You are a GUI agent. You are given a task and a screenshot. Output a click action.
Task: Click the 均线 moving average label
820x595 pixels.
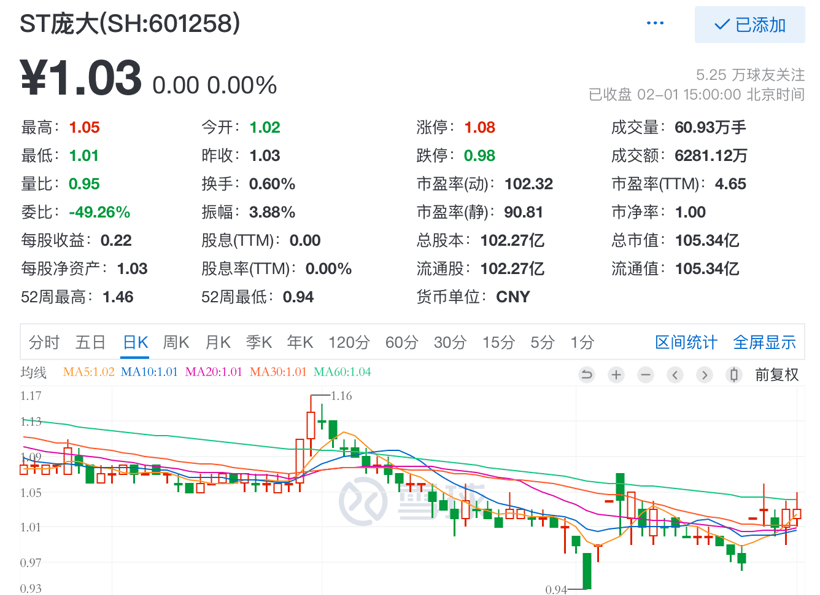point(33,372)
